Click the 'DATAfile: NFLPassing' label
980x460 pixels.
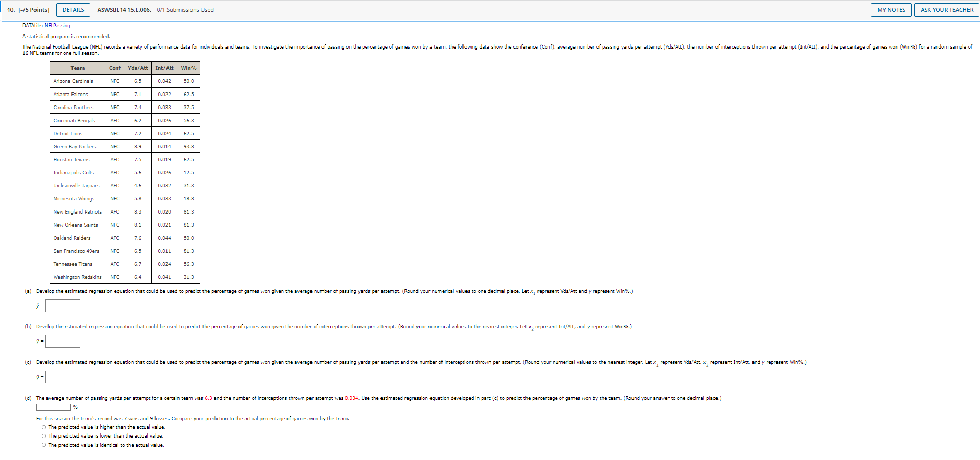pyautogui.click(x=46, y=26)
